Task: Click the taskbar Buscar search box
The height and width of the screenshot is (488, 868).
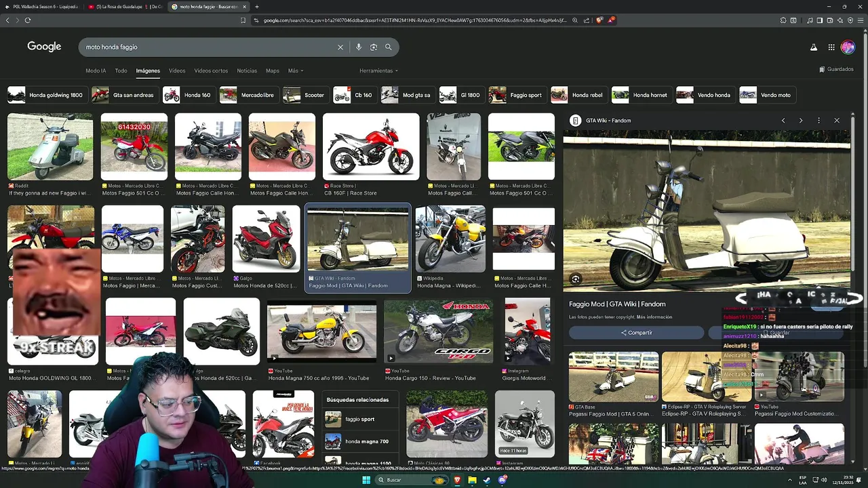Action: click(x=413, y=480)
